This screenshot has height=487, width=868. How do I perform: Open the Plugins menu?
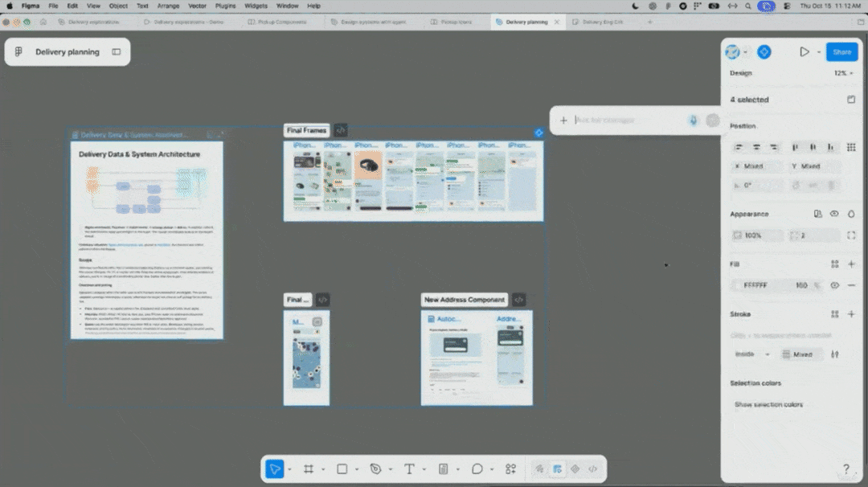[225, 6]
